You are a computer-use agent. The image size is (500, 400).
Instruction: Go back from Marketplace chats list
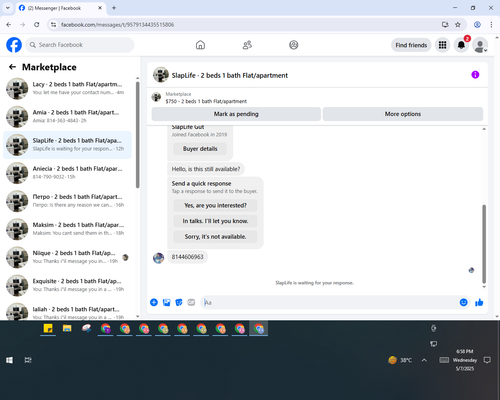coord(12,67)
